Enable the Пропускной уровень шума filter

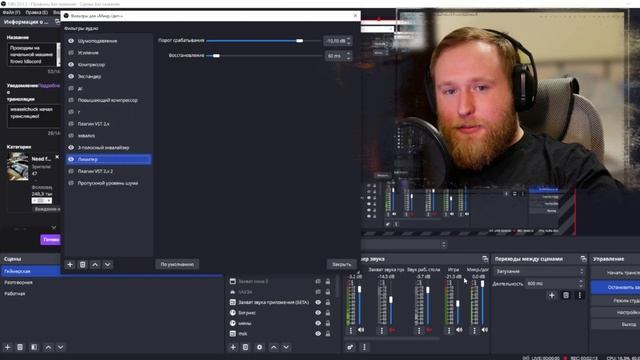point(71,183)
